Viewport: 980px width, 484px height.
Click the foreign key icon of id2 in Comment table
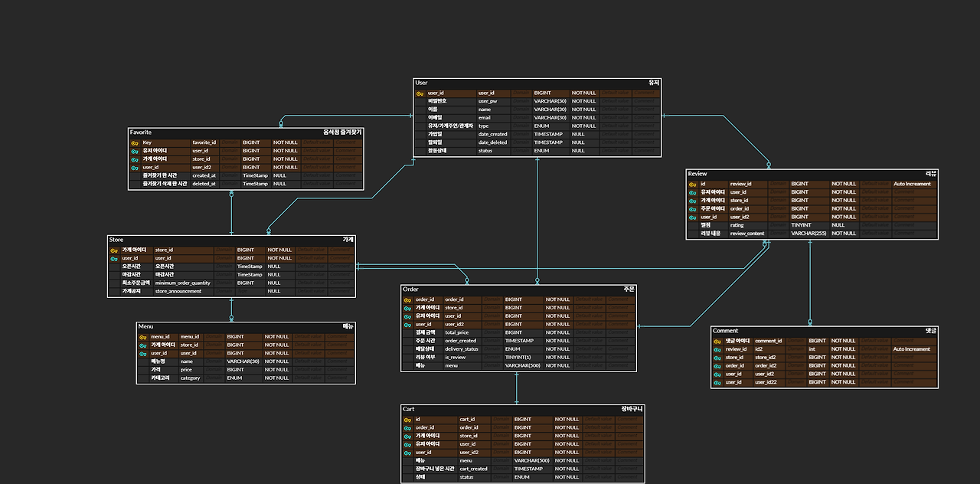point(717,350)
